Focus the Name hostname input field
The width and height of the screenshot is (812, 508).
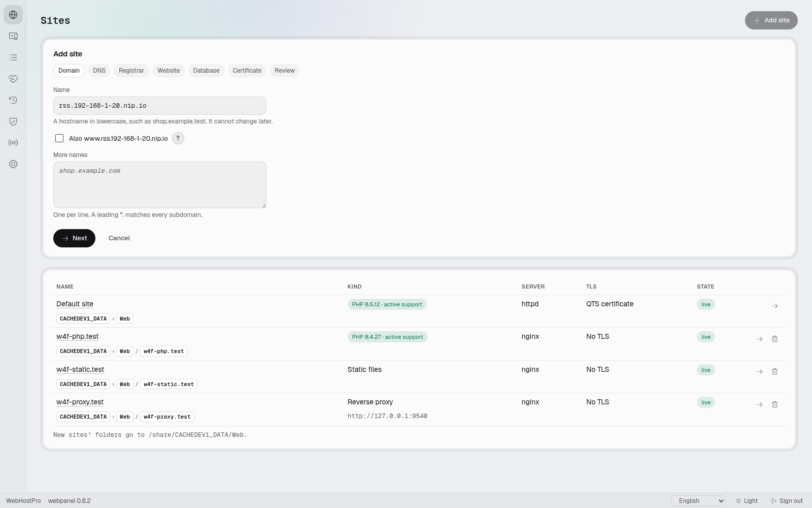coord(160,106)
